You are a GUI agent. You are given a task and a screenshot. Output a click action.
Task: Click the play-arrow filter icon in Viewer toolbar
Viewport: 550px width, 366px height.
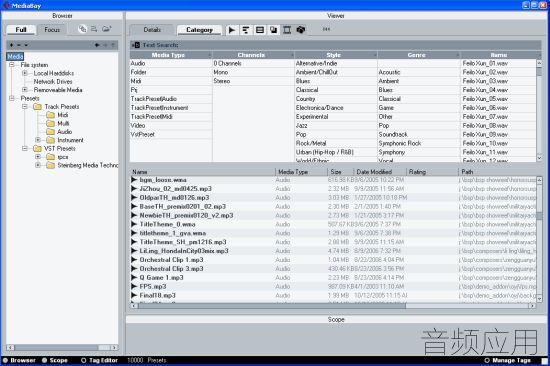tap(232, 30)
